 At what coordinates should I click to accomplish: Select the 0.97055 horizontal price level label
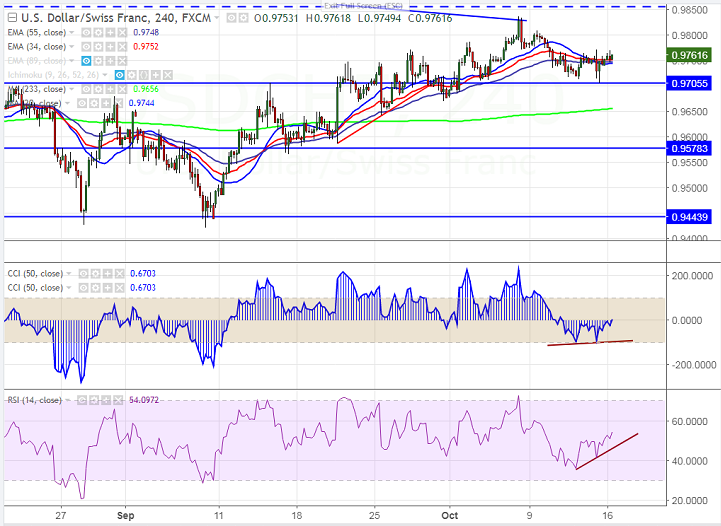(689, 83)
